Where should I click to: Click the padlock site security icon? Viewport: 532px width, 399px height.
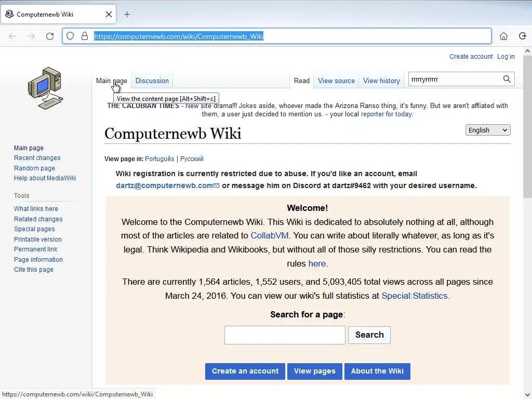(85, 36)
